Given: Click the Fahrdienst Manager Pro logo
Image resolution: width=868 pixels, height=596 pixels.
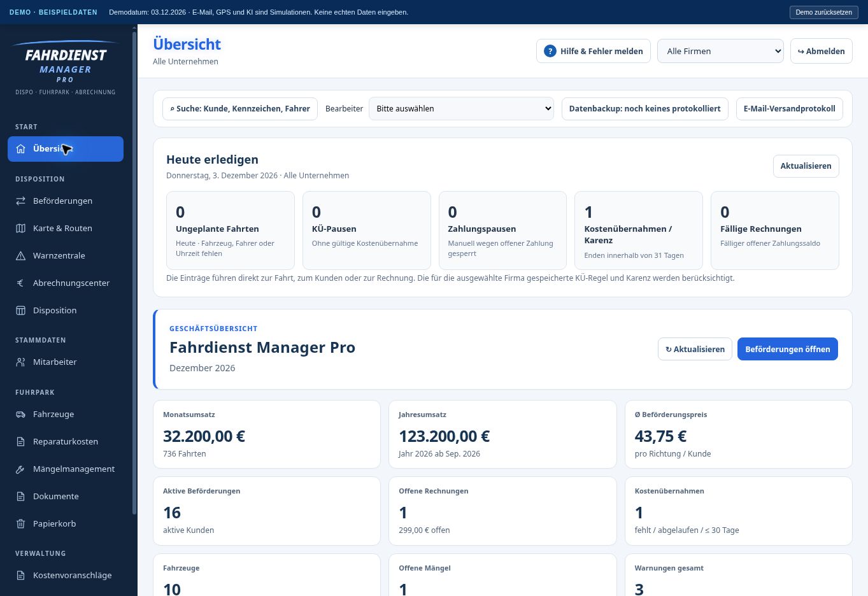Looking at the screenshot, I should [66, 68].
